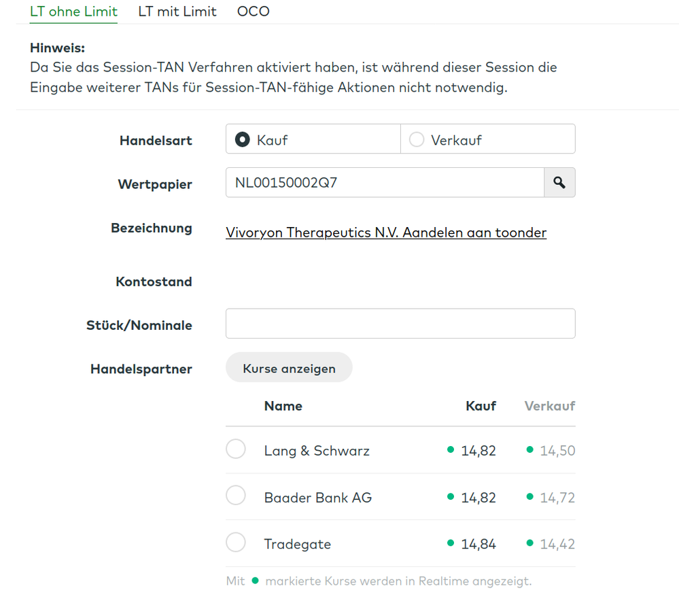The height and width of the screenshot is (616, 679).
Task: Select Lang & Schwarz as trading partner
Action: [x=236, y=449]
